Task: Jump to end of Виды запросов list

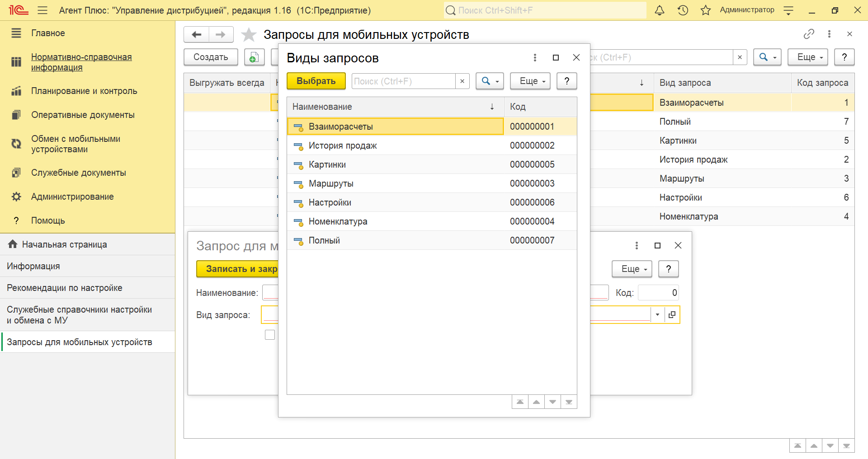Action: [x=569, y=402]
